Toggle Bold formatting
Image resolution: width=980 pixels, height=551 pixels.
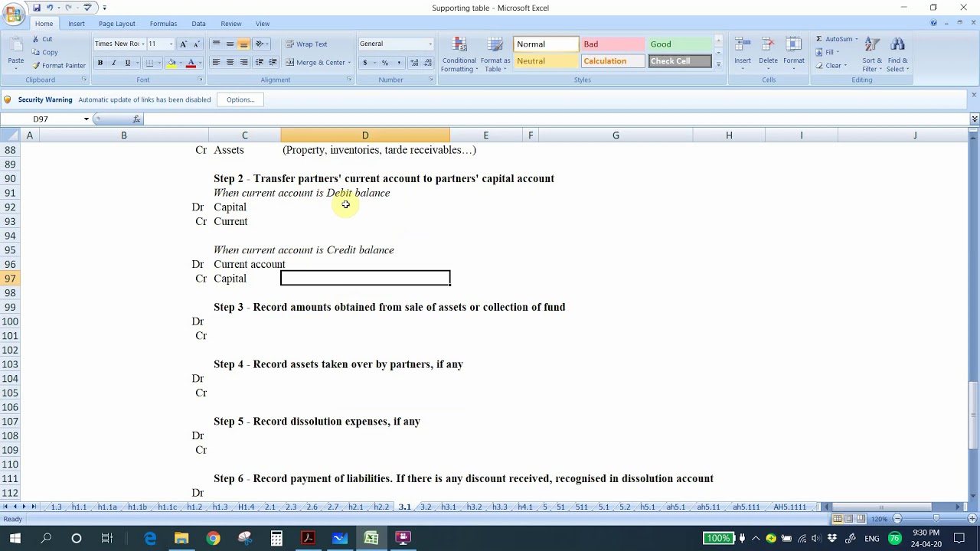pyautogui.click(x=100, y=63)
